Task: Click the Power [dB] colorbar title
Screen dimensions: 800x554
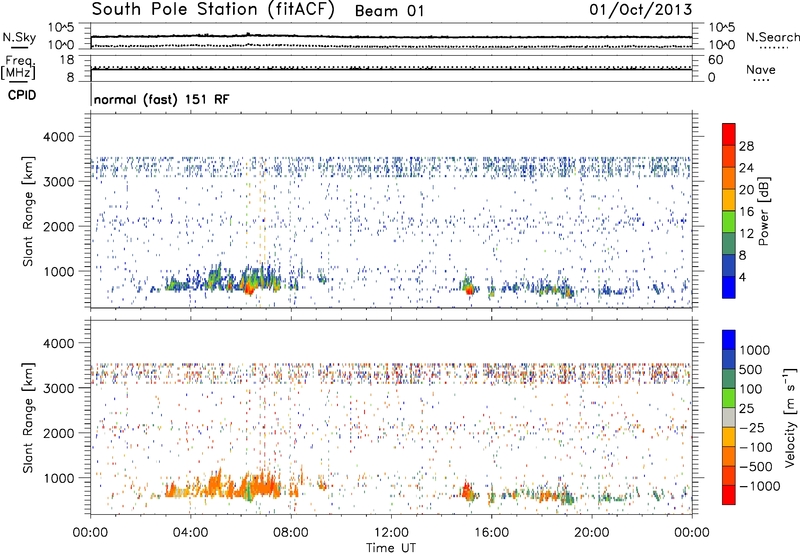Action: click(x=764, y=211)
